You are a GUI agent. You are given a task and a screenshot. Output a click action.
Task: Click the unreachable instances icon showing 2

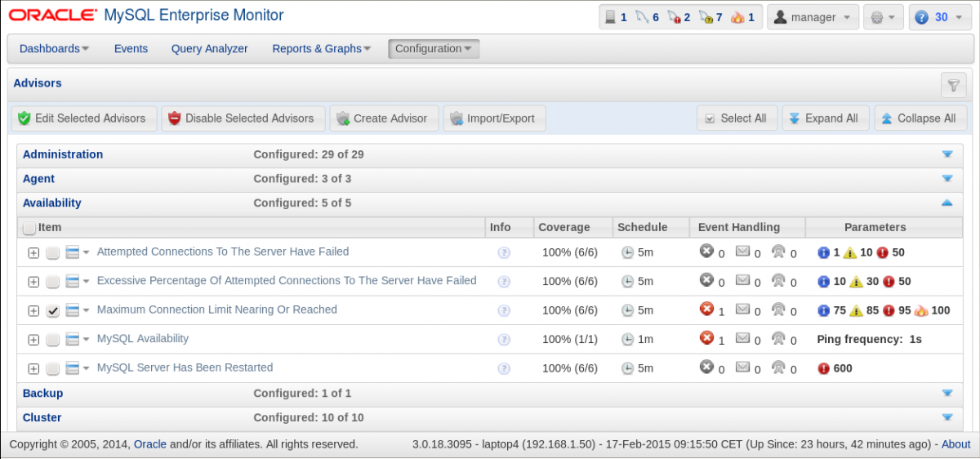click(x=674, y=17)
